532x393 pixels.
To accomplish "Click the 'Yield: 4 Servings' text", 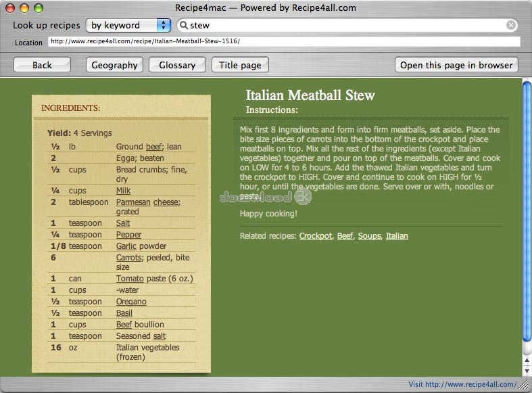I will coord(79,133).
